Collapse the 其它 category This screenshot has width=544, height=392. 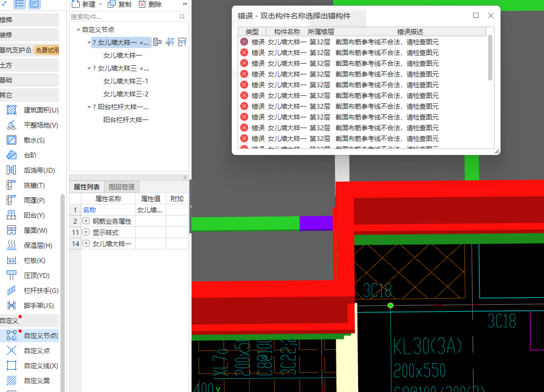[29, 95]
